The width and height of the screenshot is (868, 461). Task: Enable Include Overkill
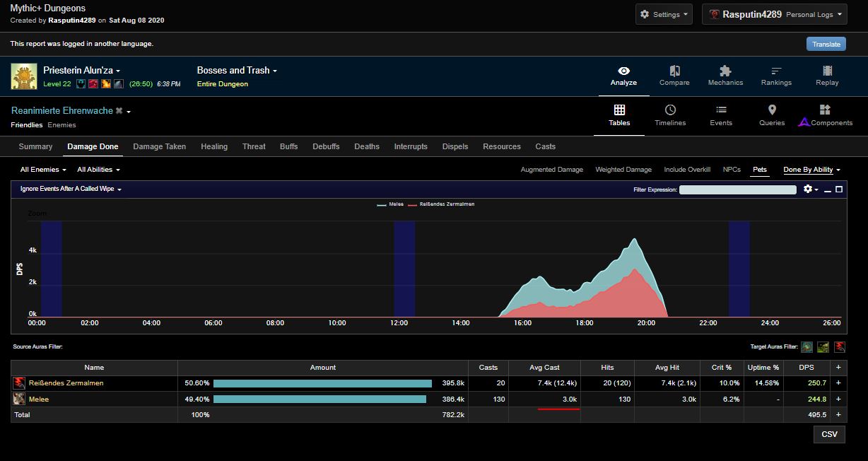point(687,170)
